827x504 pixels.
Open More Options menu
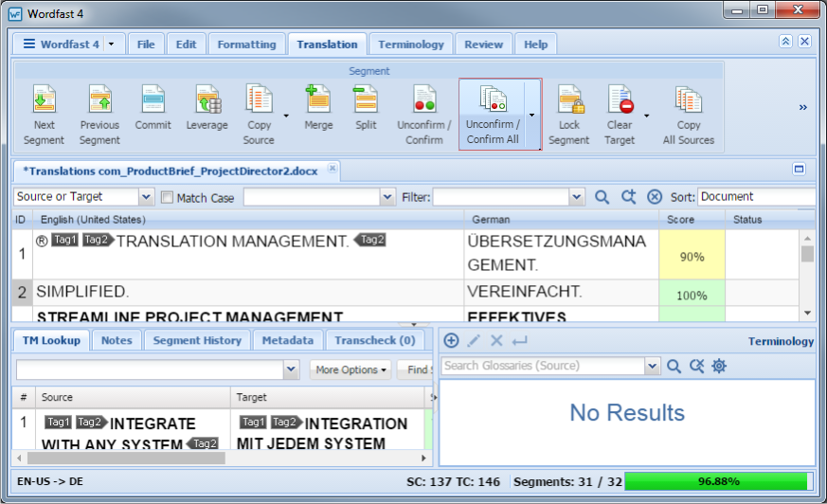[351, 369]
